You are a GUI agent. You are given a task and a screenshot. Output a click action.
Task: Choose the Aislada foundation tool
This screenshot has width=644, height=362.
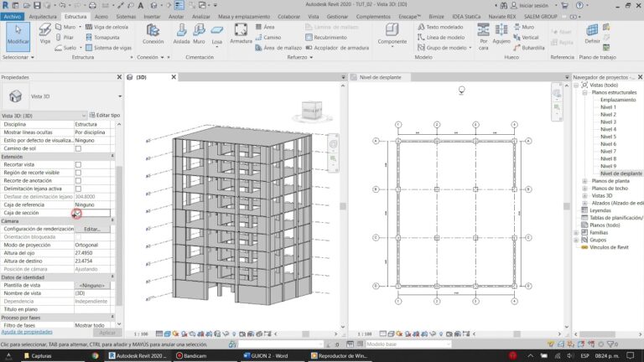pyautogui.click(x=181, y=34)
